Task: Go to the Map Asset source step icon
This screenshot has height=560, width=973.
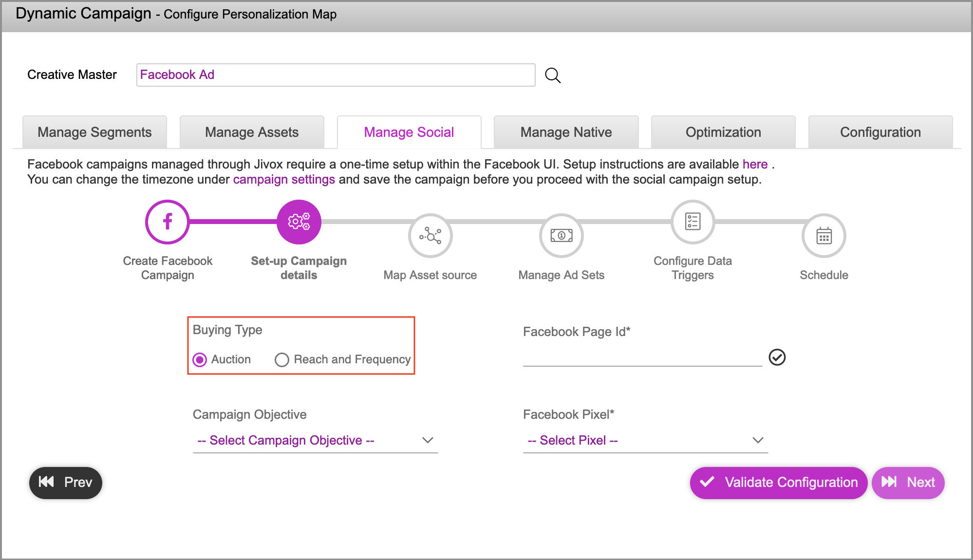Action: 430,236
